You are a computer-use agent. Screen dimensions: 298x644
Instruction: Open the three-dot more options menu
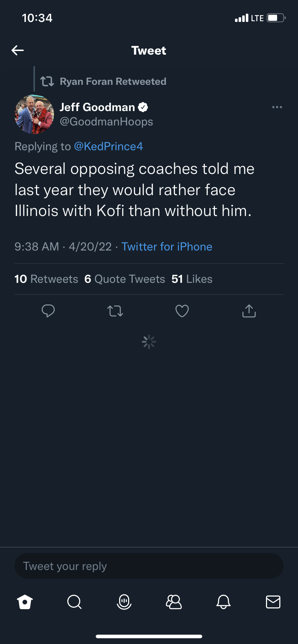tap(277, 107)
